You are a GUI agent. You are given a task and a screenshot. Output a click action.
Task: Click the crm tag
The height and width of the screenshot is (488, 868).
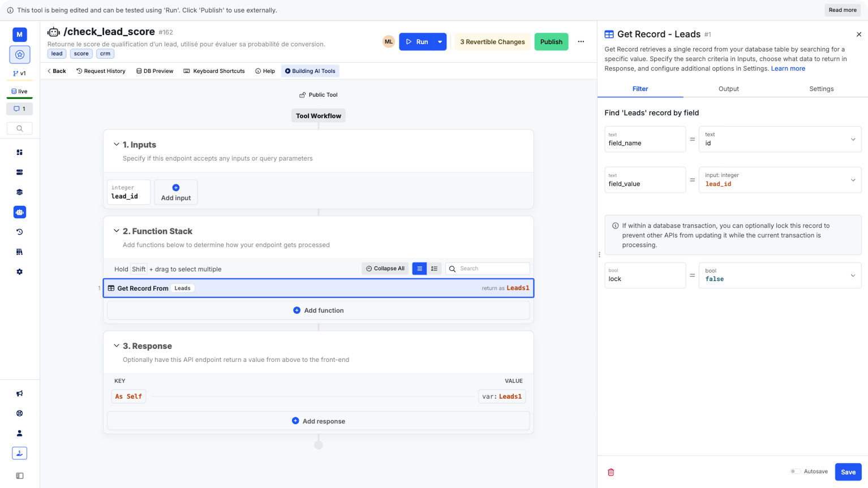click(105, 54)
